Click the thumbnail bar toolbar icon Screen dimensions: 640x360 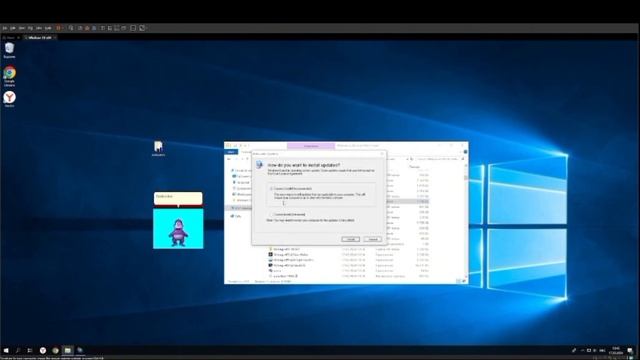click(x=109, y=28)
